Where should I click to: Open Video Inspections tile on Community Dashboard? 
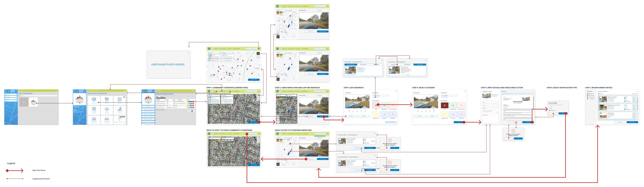[x=94, y=100]
